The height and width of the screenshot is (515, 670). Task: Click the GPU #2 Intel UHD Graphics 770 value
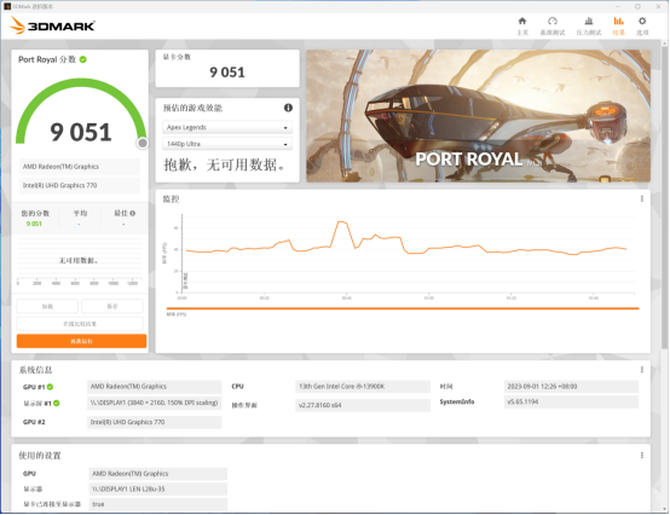point(154,422)
